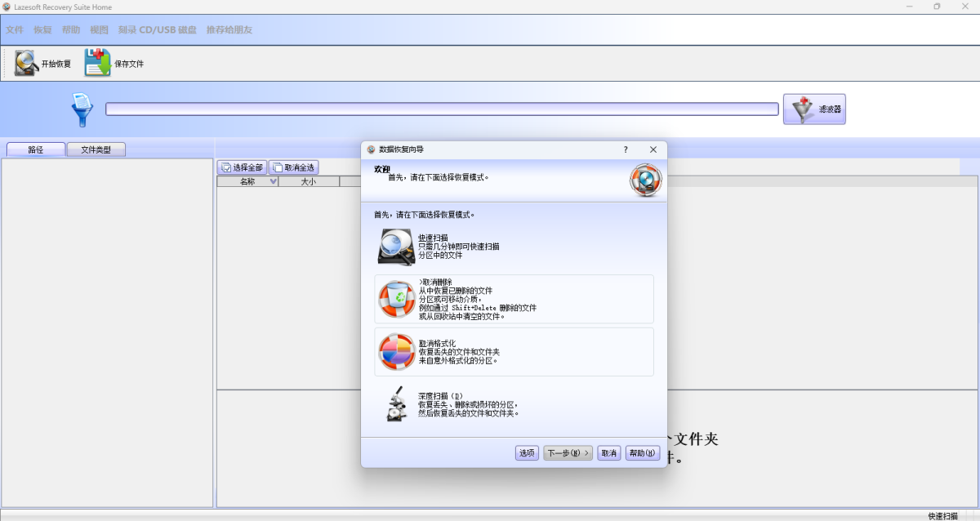This screenshot has height=521, width=980.
Task: Click the 下一步 next button
Action: tap(568, 453)
